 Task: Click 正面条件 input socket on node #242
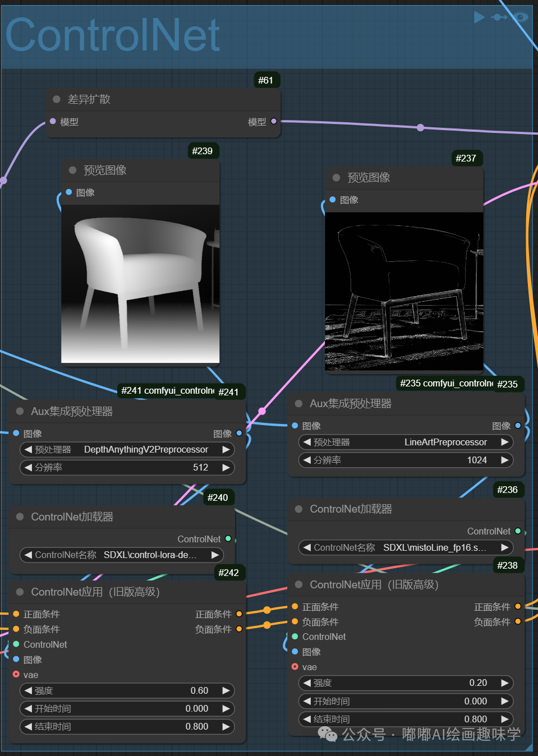[x=16, y=614]
